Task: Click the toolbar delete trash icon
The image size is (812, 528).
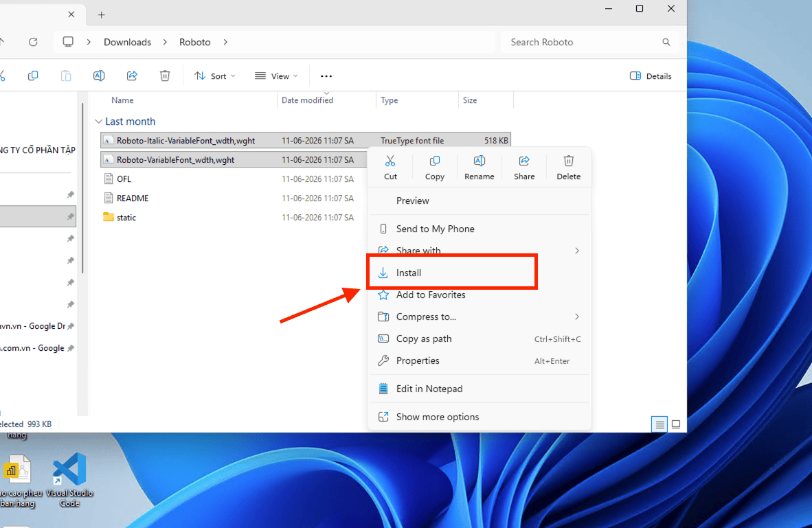Action: [165, 76]
